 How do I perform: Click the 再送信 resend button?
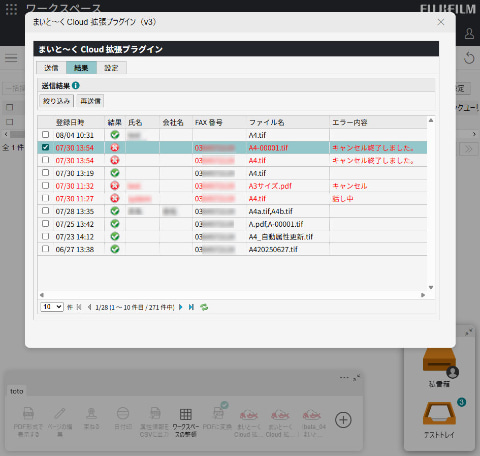point(90,101)
